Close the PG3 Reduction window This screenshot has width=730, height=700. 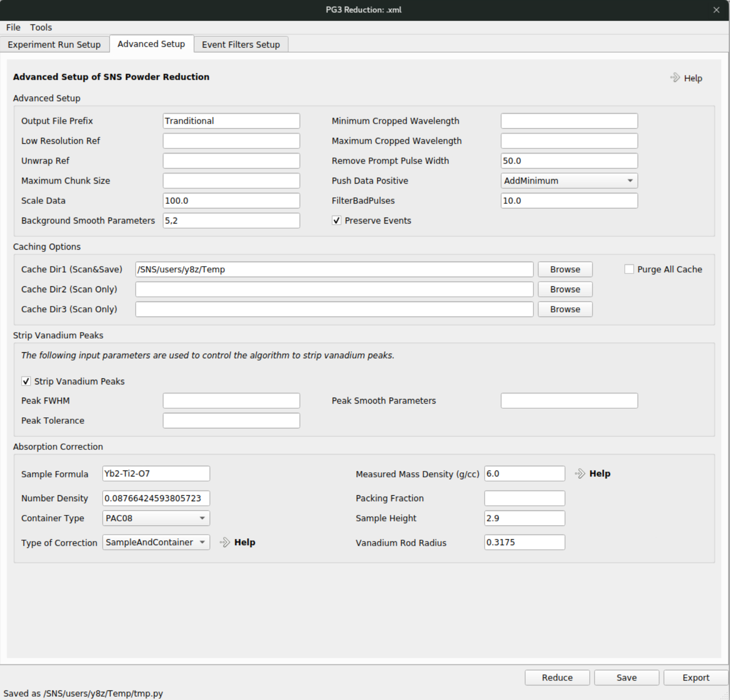(x=716, y=10)
